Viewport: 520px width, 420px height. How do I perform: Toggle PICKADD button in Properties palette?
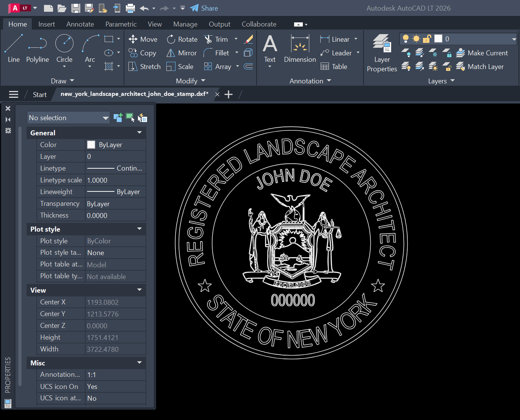pos(118,118)
